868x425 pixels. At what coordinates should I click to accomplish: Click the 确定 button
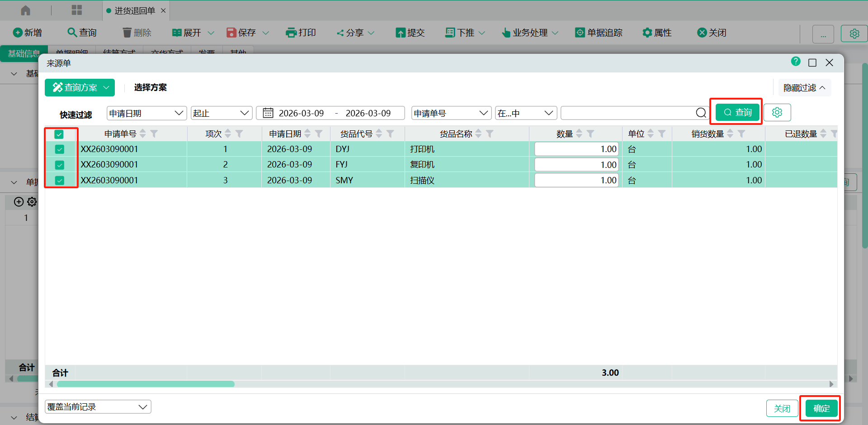[x=821, y=408]
